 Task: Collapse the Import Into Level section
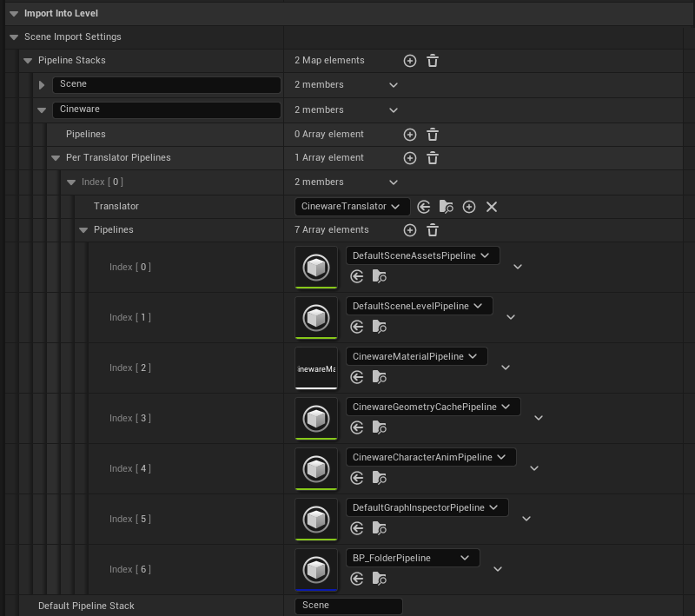coord(14,14)
